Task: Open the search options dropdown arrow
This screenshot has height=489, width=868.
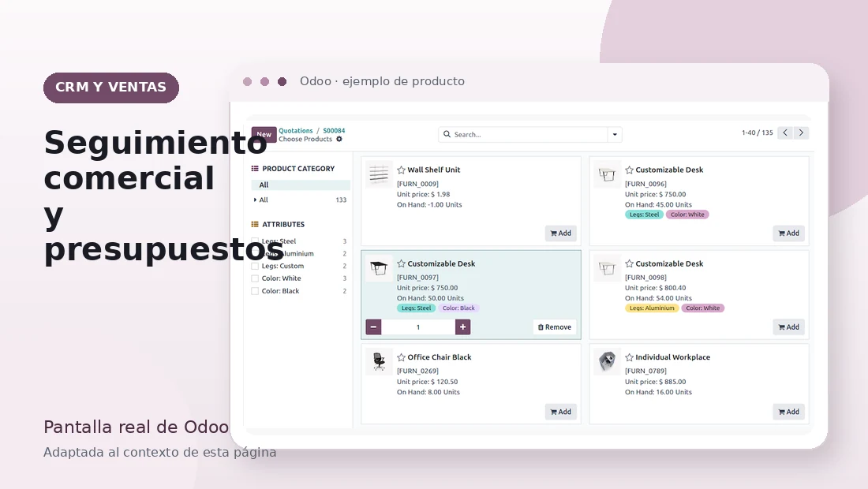Action: pyautogui.click(x=615, y=134)
